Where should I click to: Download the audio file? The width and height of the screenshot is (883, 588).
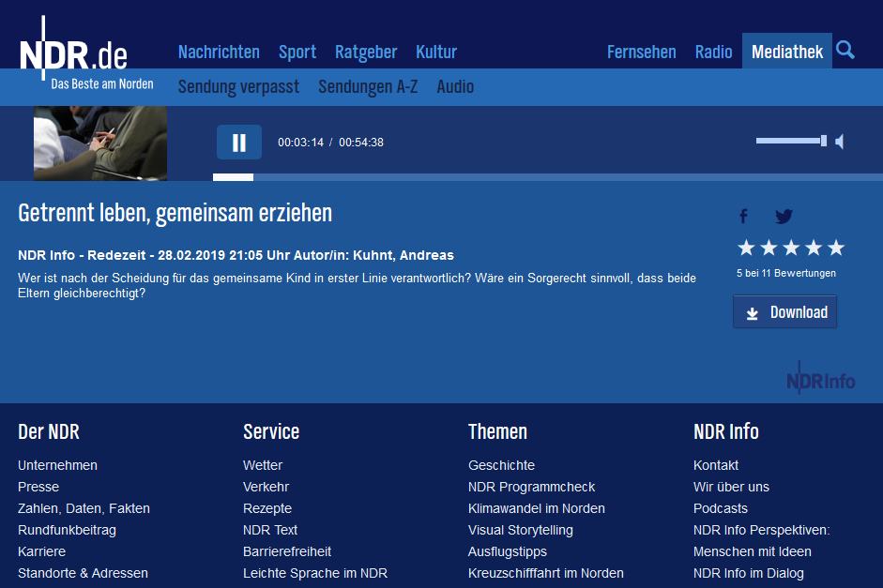[x=785, y=311]
